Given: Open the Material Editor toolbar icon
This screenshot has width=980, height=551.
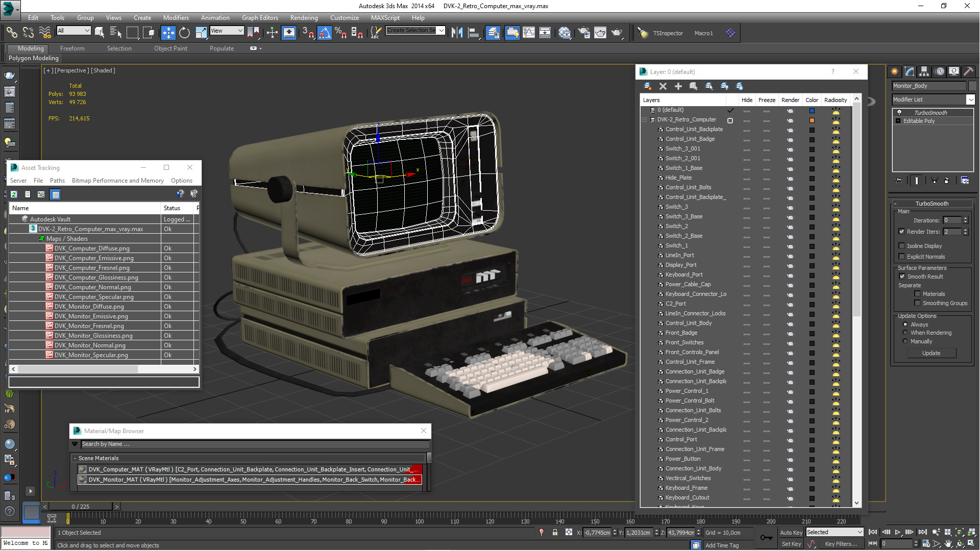Looking at the screenshot, I should [565, 33].
